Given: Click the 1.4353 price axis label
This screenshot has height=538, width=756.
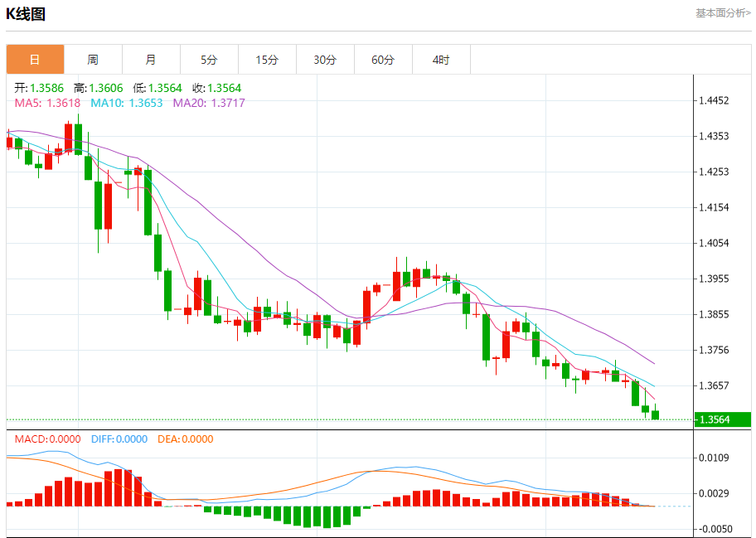Looking at the screenshot, I should (x=714, y=137).
